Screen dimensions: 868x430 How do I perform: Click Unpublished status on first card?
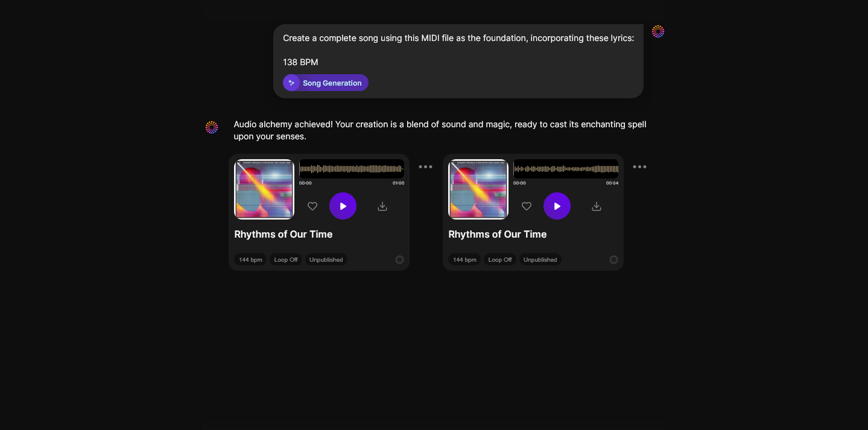326,260
